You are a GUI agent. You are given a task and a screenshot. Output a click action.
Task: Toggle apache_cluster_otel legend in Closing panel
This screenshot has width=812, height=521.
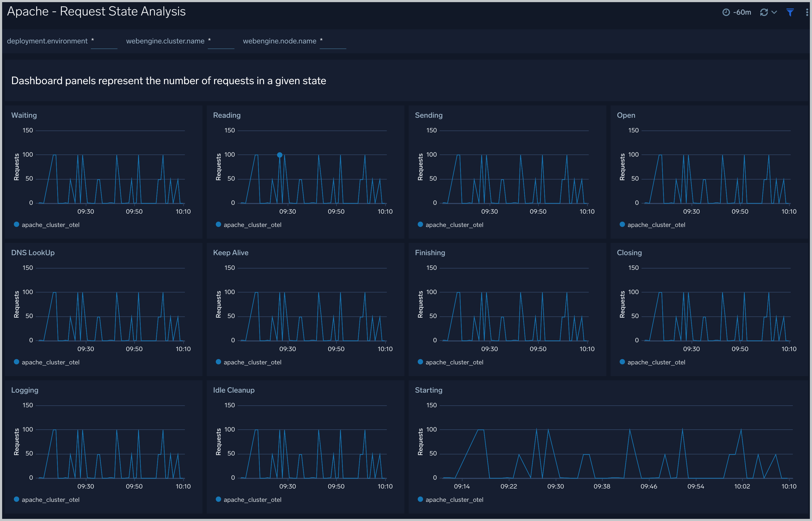point(653,362)
